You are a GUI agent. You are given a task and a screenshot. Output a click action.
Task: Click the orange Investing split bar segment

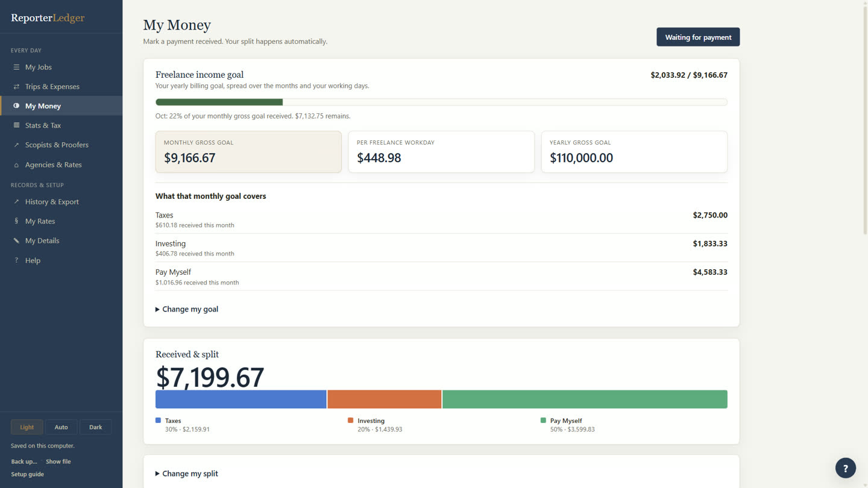[385, 399]
